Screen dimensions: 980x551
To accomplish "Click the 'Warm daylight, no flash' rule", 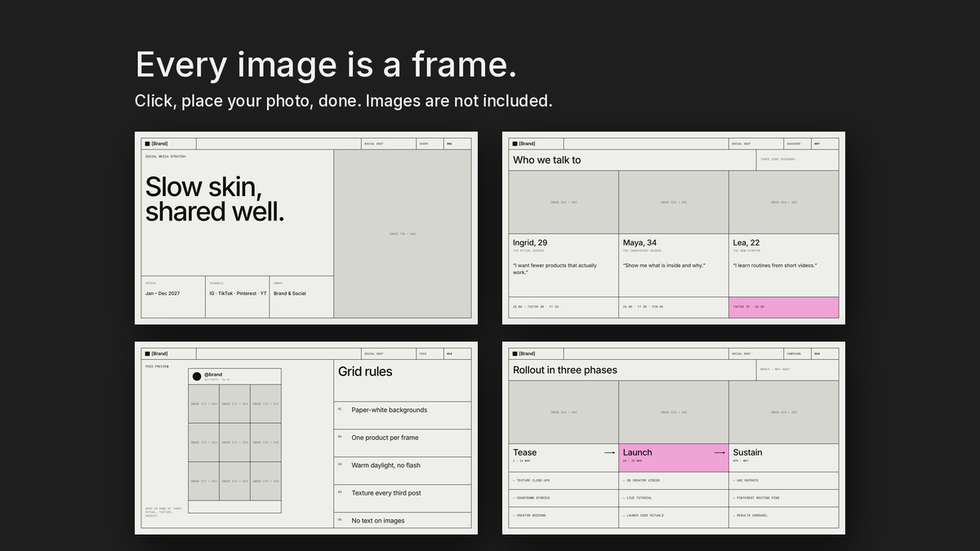I will coord(385,465).
